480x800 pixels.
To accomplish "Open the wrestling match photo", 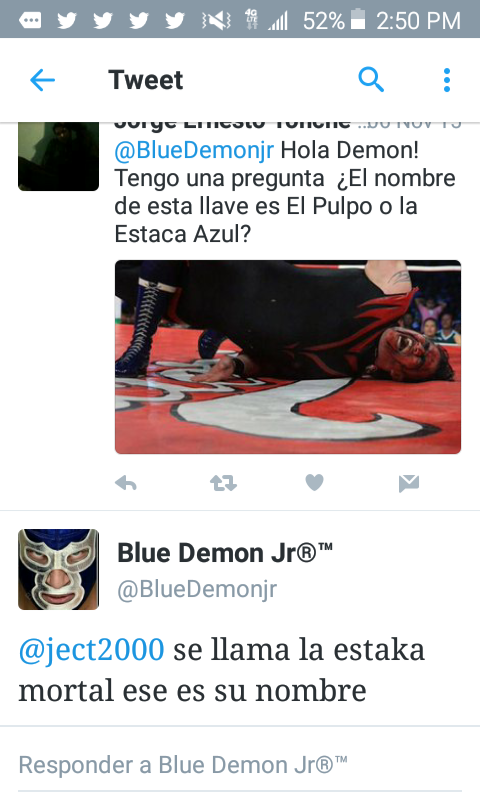I will coord(288,357).
